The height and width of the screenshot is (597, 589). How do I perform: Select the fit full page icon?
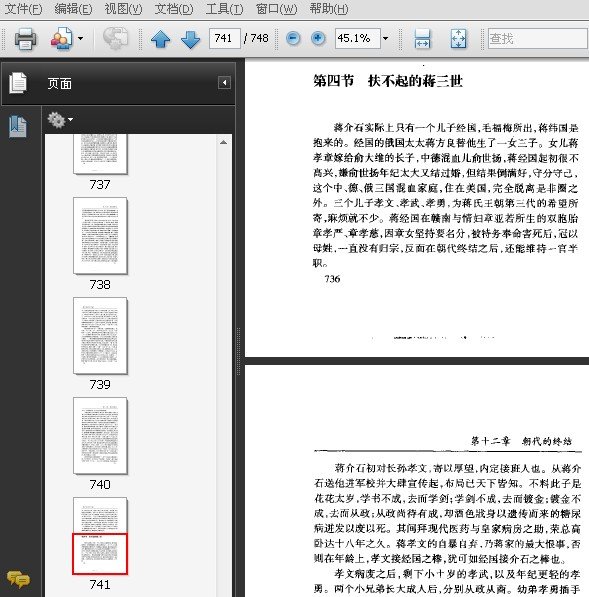[458, 38]
